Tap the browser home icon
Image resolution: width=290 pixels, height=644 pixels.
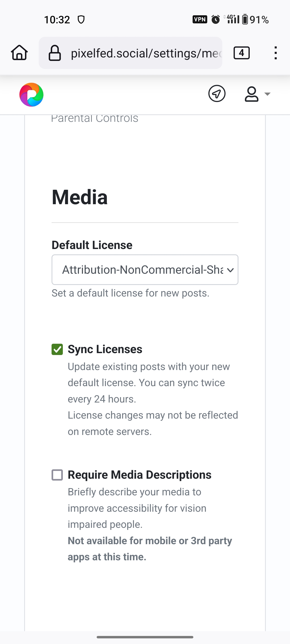click(x=19, y=53)
